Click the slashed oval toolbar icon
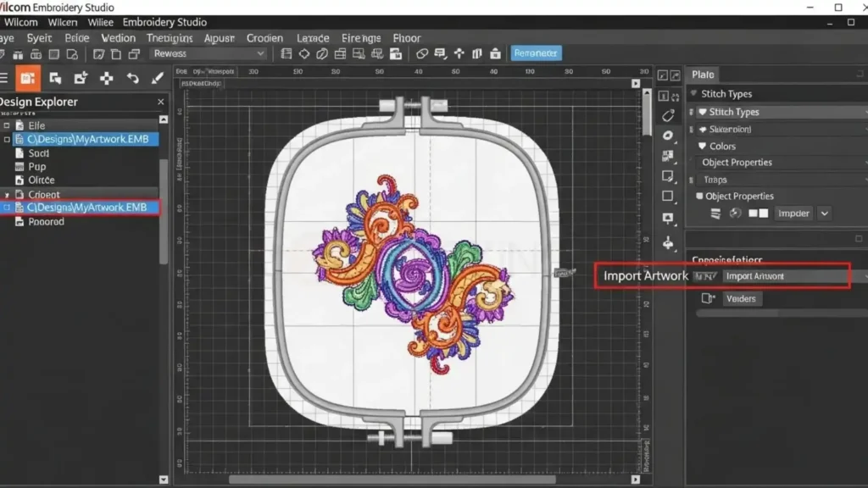The image size is (868, 488). point(321,53)
